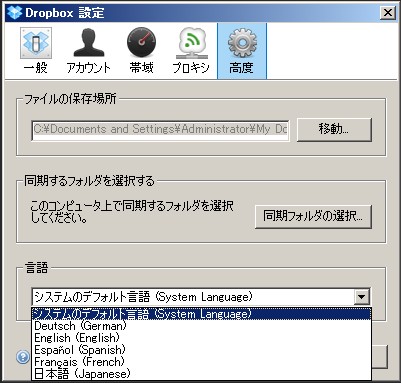The height and width of the screenshot is (383, 401).
Task: Choose システムのデフォルト言語 (System Language) option
Action: (x=201, y=314)
